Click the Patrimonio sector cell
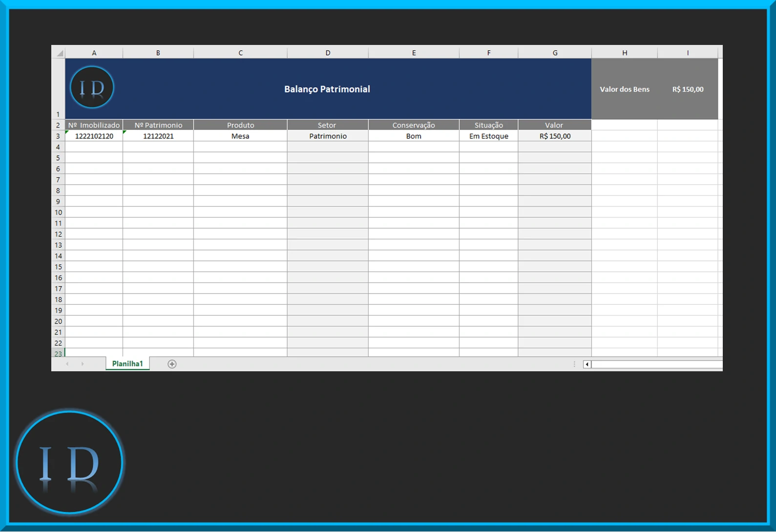 pos(328,136)
